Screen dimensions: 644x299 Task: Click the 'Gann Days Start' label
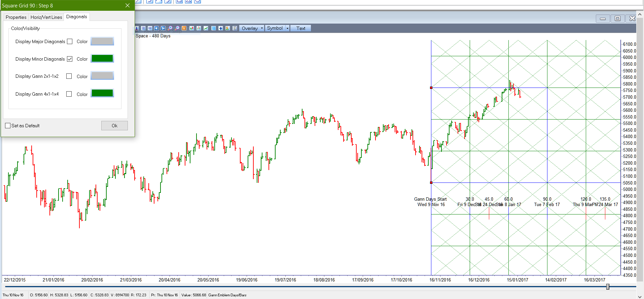point(430,199)
